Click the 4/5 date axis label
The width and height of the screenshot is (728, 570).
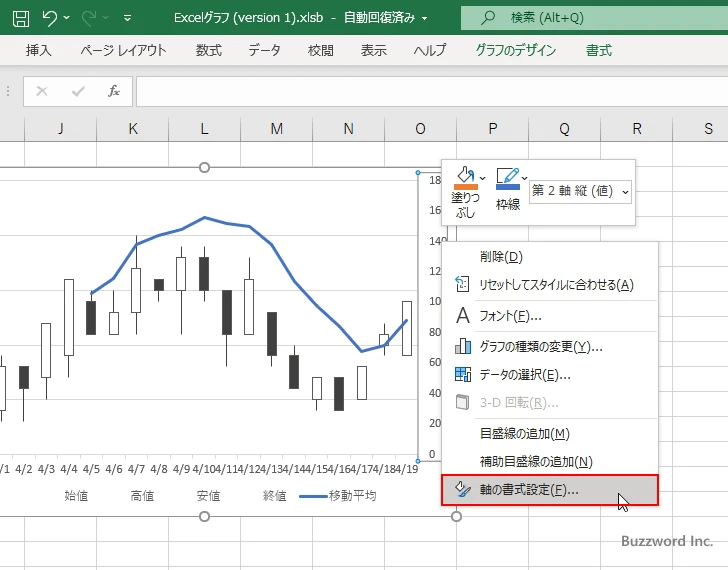tap(91, 469)
